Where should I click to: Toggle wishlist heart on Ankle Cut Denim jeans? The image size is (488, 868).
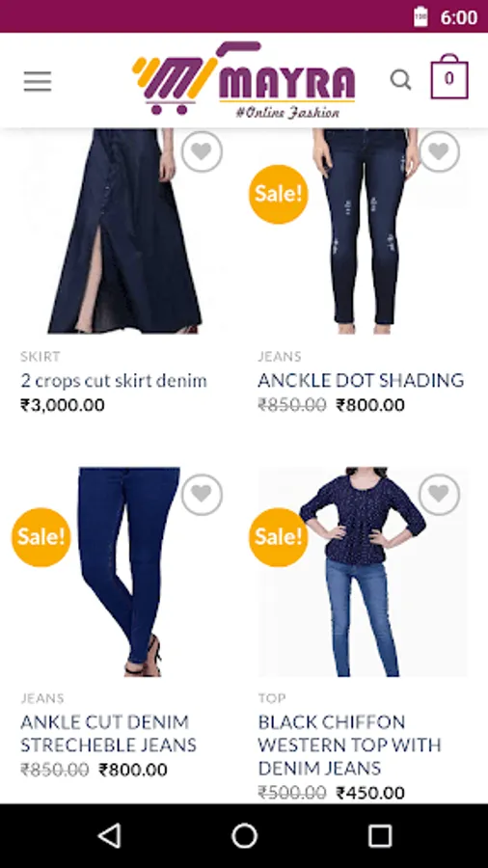click(x=202, y=495)
